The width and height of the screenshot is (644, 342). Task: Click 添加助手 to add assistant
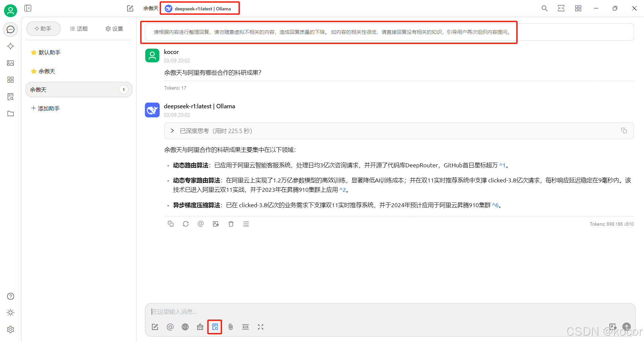pyautogui.click(x=46, y=109)
